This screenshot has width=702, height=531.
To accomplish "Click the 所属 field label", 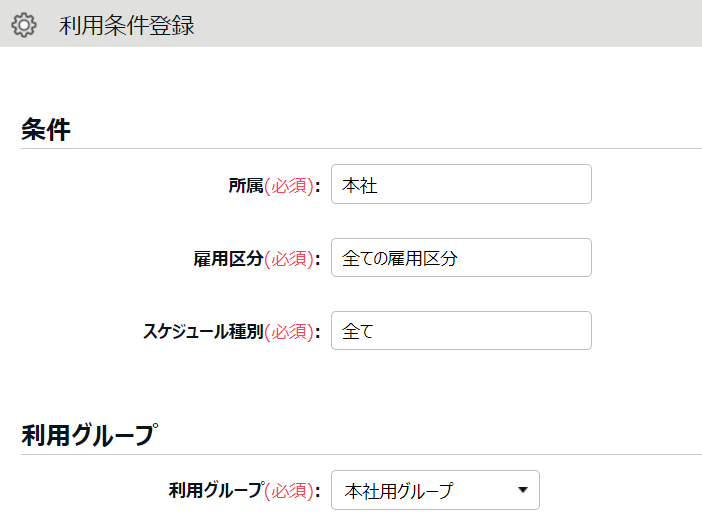I will click(246, 185).
